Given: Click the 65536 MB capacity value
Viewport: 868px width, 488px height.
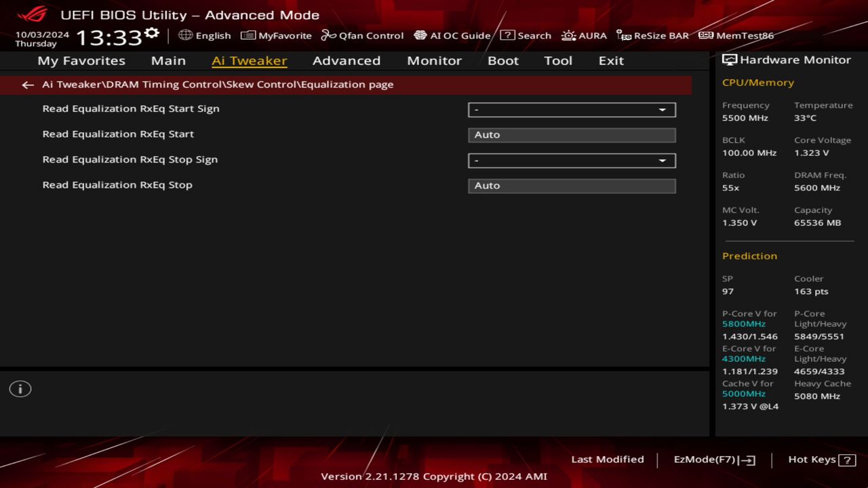Looking at the screenshot, I should [x=818, y=223].
